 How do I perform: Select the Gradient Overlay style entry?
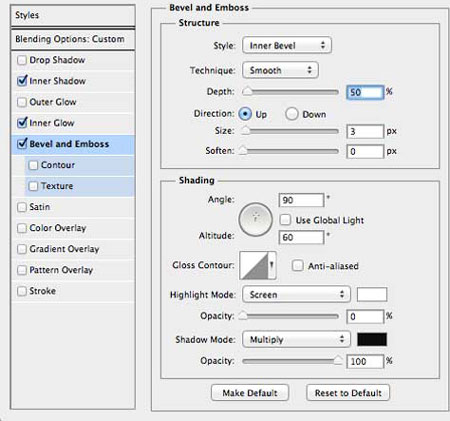(x=73, y=249)
